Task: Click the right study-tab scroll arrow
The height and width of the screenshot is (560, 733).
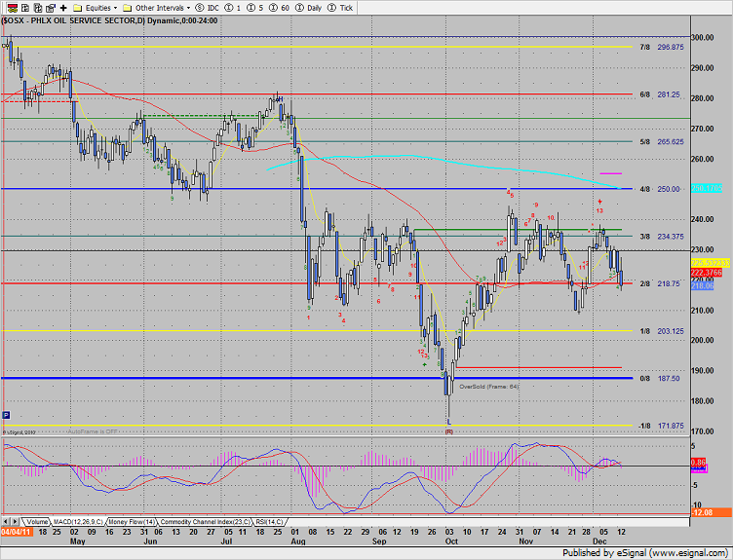Action: click(x=15, y=521)
